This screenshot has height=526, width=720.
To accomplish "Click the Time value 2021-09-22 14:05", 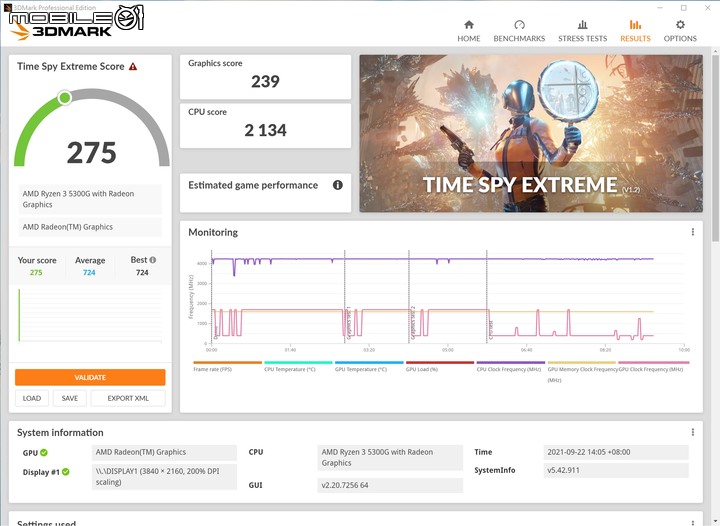I will (x=616, y=452).
